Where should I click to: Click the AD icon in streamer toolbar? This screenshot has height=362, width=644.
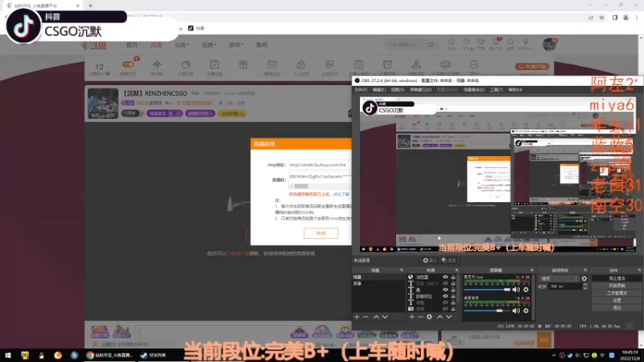272,64
